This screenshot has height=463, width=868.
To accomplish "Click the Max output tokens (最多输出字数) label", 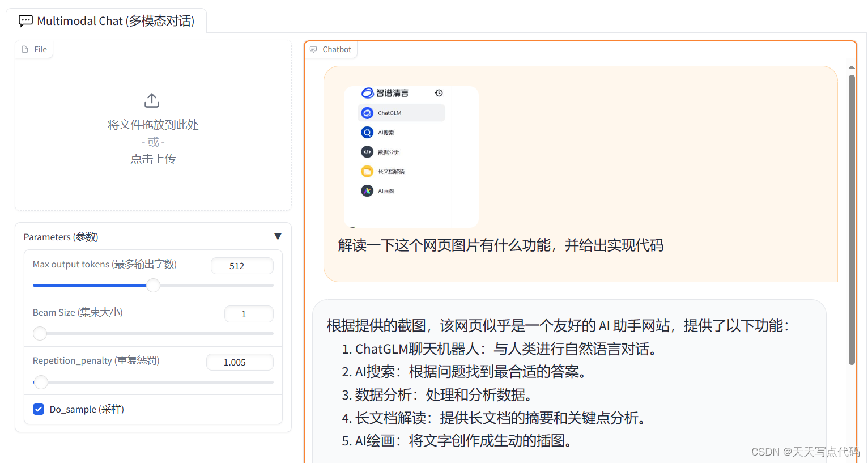I will click(x=105, y=264).
